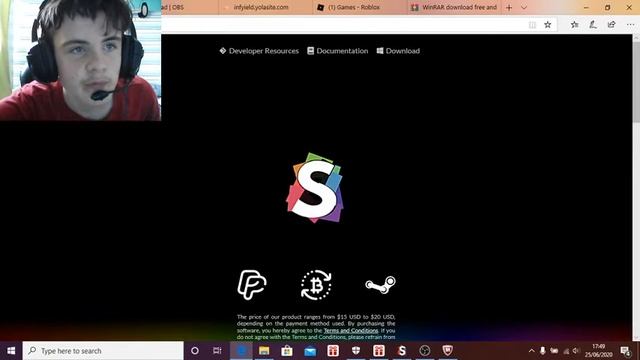The width and height of the screenshot is (640, 360).
Task: Open Cortana circle icon
Action: click(195, 351)
